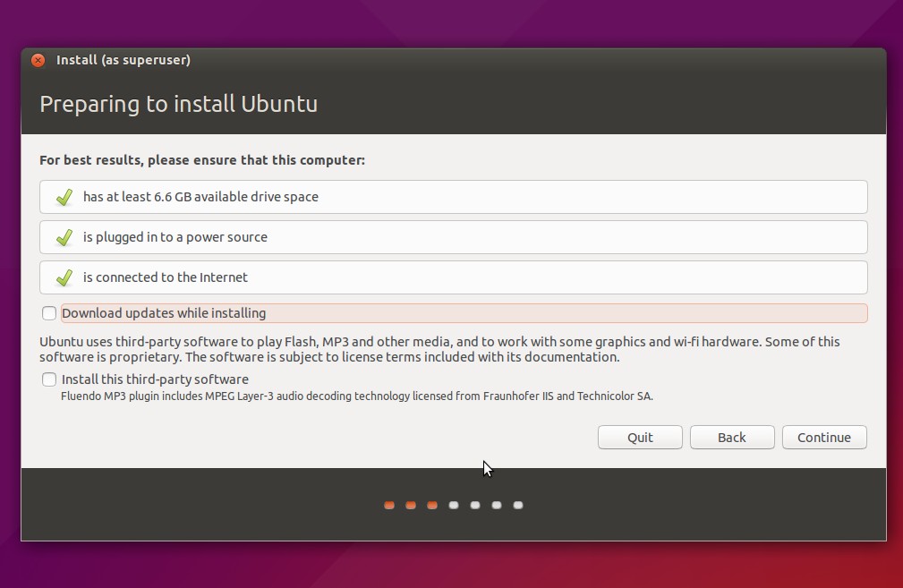Enable Download updates while installing checkbox
This screenshot has height=588, width=903.
49,313
